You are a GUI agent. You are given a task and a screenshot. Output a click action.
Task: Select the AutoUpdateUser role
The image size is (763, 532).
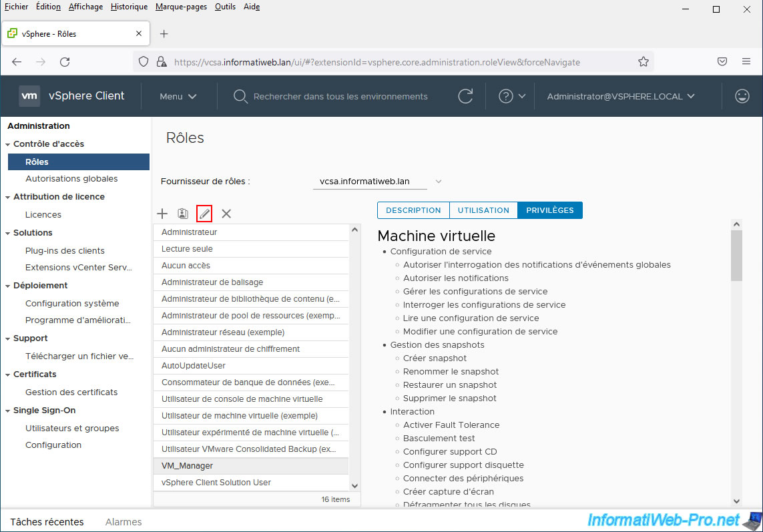click(251, 366)
